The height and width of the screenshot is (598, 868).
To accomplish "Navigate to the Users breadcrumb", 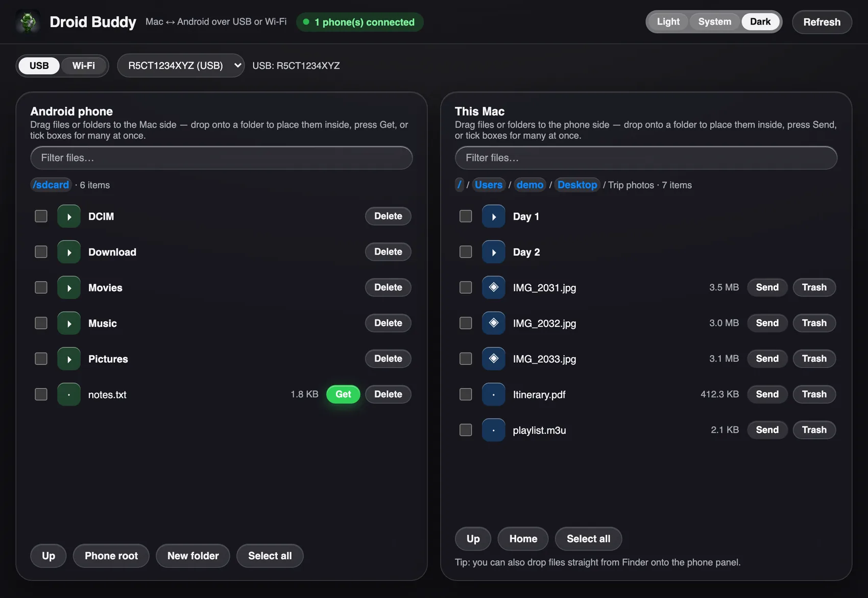I will click(489, 185).
